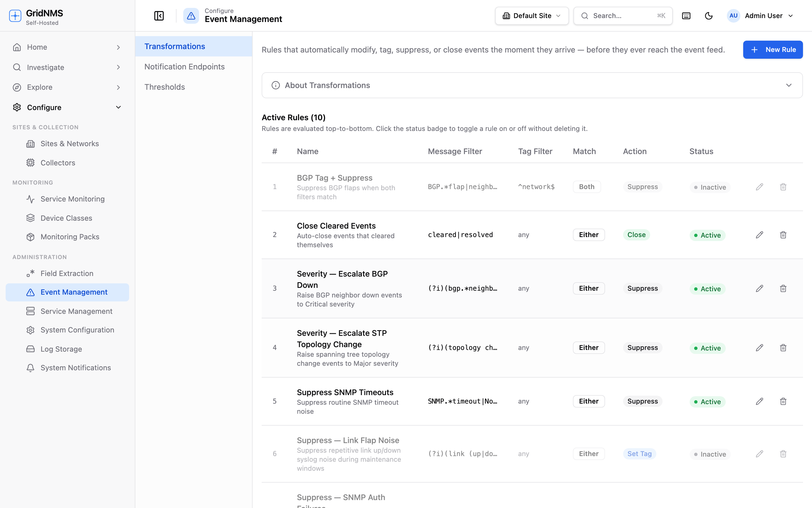This screenshot has width=812, height=508.
Task: Go to Log Storage
Action: (67, 349)
